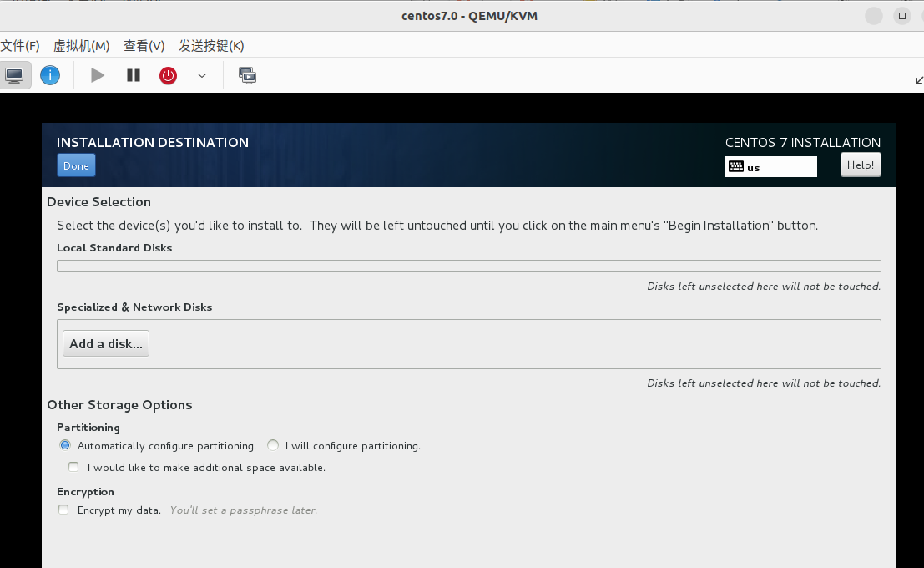This screenshot has height=568, width=924.
Task: Enable Encrypt my data checkbox
Action: coord(63,510)
